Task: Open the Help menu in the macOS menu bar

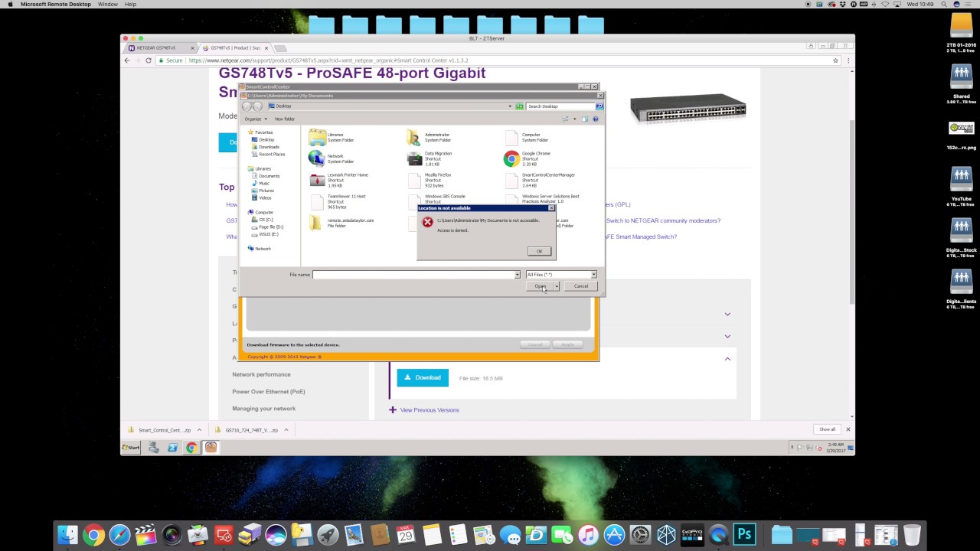Action: pos(130,5)
